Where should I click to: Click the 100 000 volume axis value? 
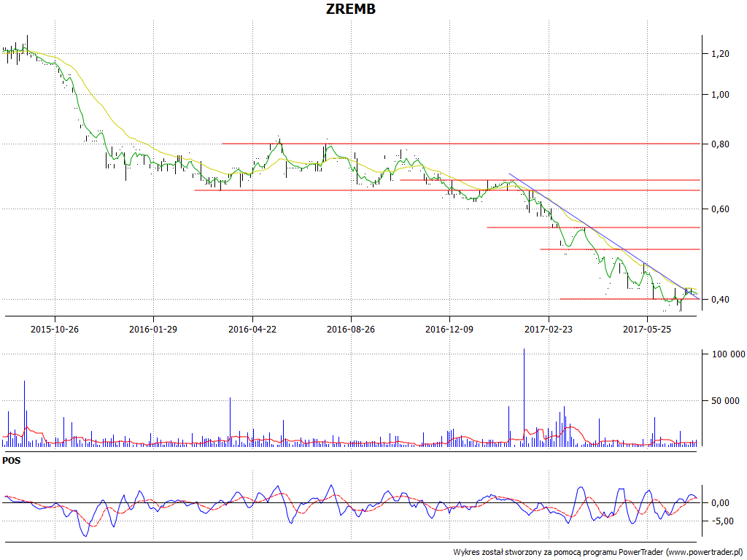point(729,354)
